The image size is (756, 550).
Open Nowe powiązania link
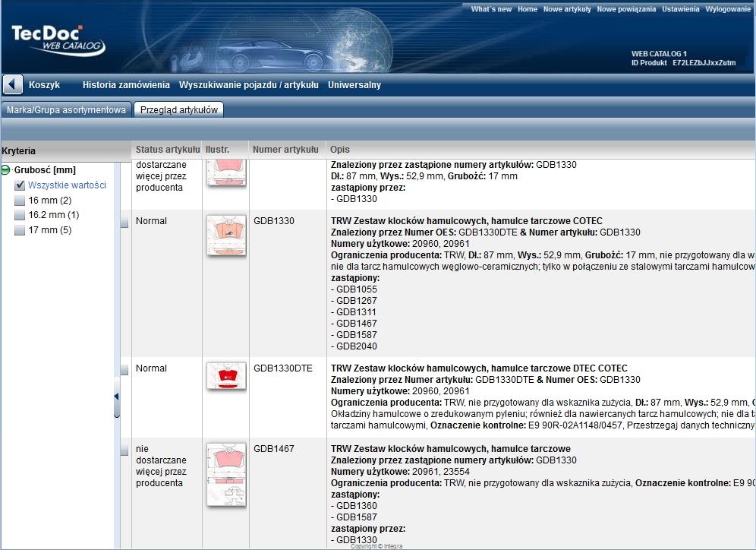(x=626, y=9)
